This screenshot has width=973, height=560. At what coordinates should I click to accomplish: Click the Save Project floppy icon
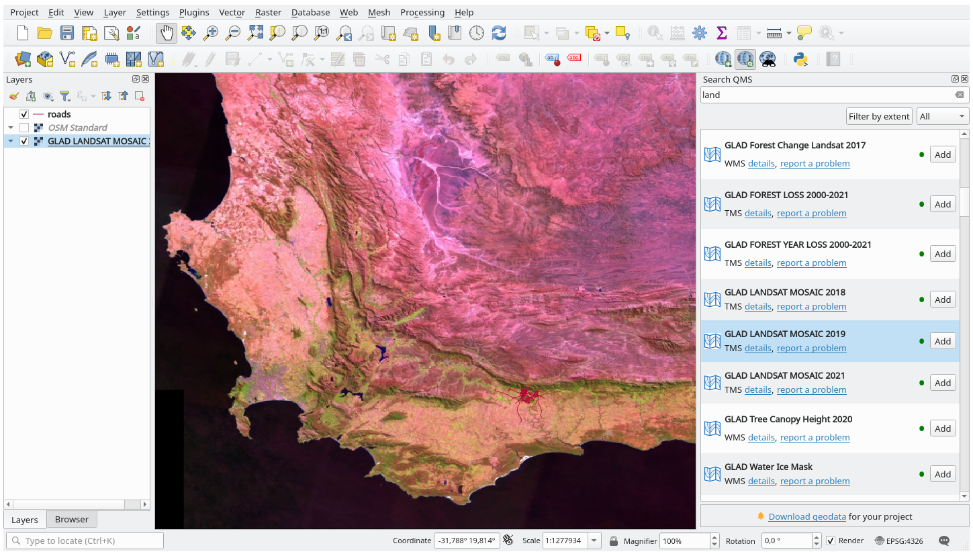(x=67, y=33)
